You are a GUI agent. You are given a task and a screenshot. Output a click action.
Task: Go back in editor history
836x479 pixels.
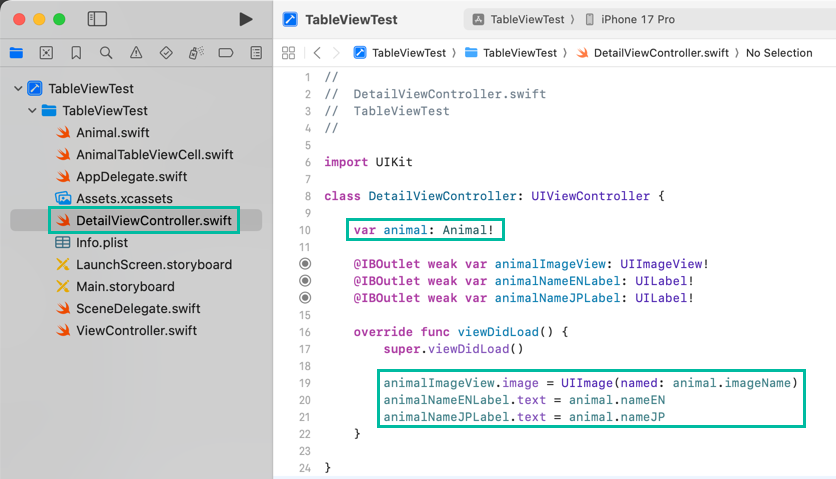point(317,53)
